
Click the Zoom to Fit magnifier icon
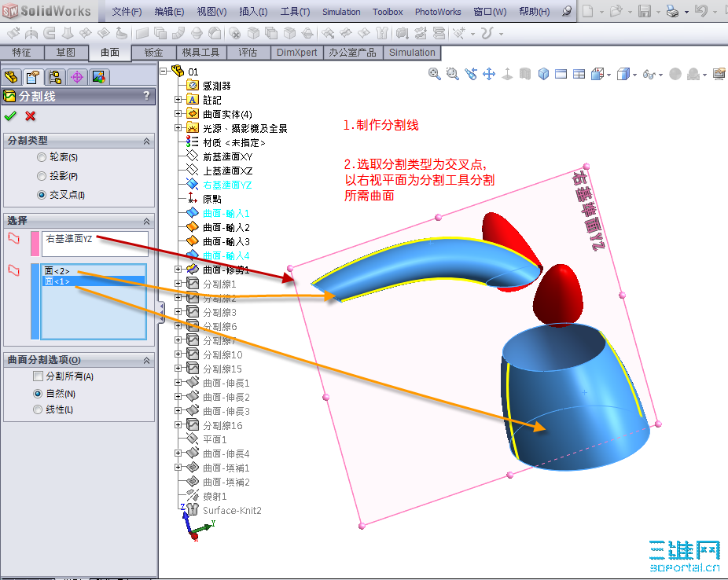point(435,74)
